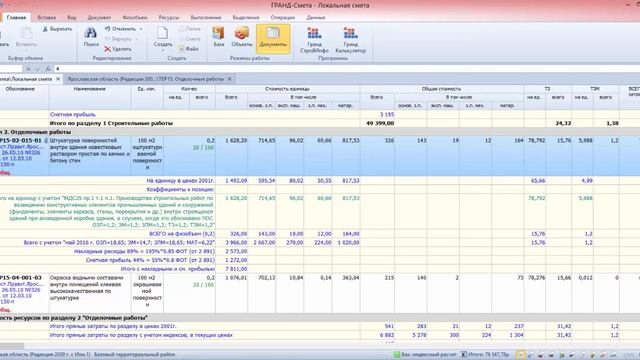The height and width of the screenshot is (360, 640).
Task: Open the Выделение ribbon tab
Action: [x=246, y=18]
